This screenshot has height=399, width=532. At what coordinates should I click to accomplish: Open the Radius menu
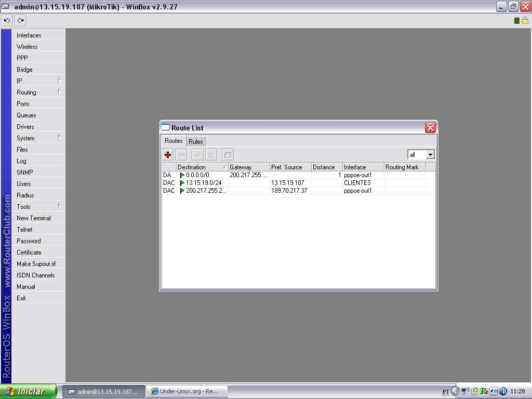[38, 195]
